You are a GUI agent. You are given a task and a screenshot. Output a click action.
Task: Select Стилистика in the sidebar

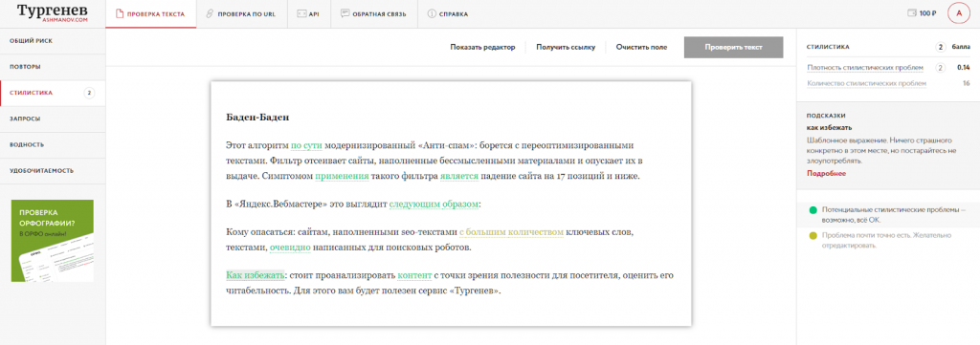coord(53,93)
